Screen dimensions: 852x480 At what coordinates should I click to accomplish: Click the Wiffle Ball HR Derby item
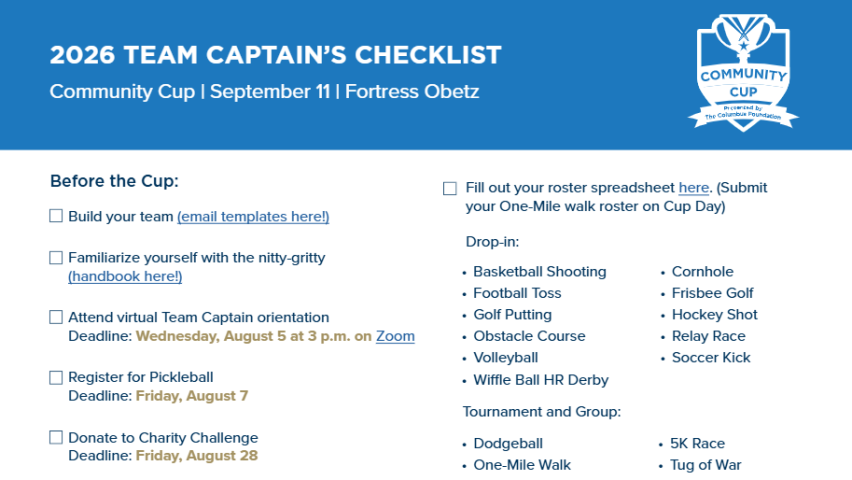pos(541,379)
